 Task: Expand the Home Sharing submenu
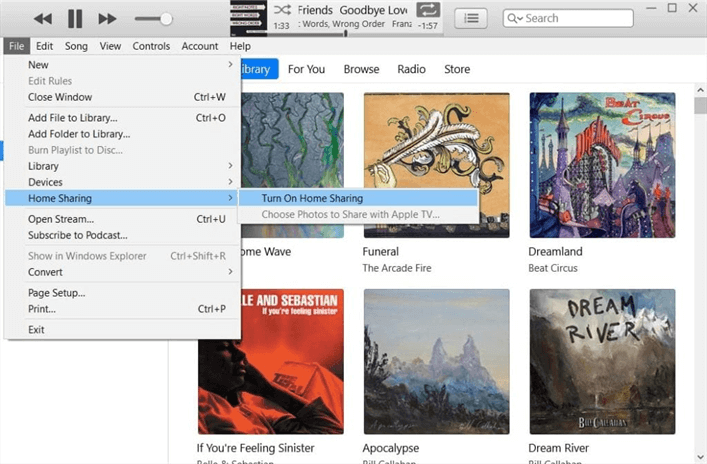point(122,198)
